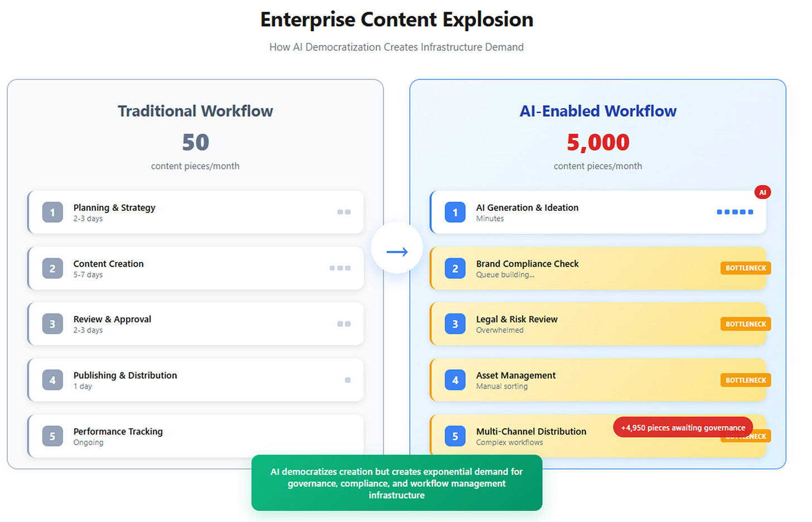Select the number badge on Publishing & Distribution
The image size is (812, 522).
pos(52,380)
